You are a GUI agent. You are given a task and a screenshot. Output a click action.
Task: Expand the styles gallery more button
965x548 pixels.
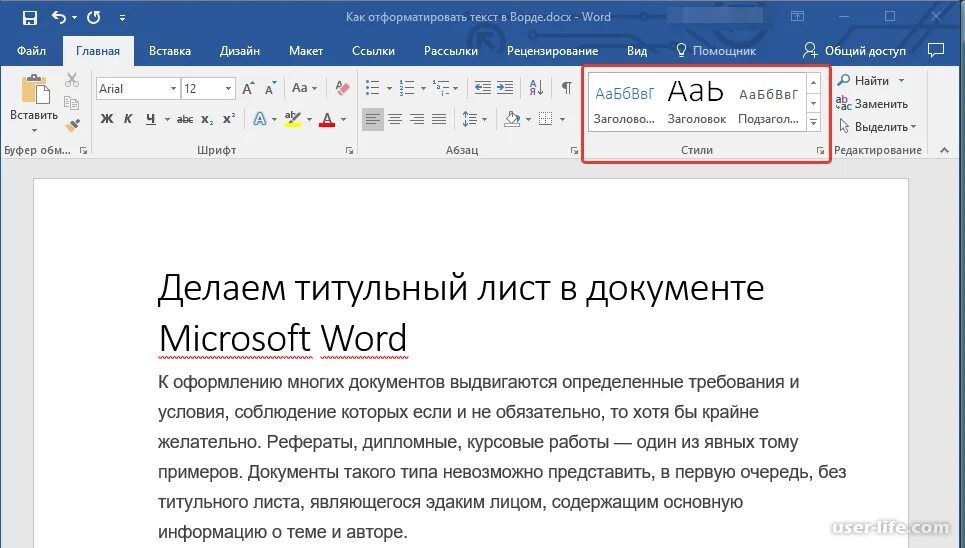pyautogui.click(x=814, y=122)
